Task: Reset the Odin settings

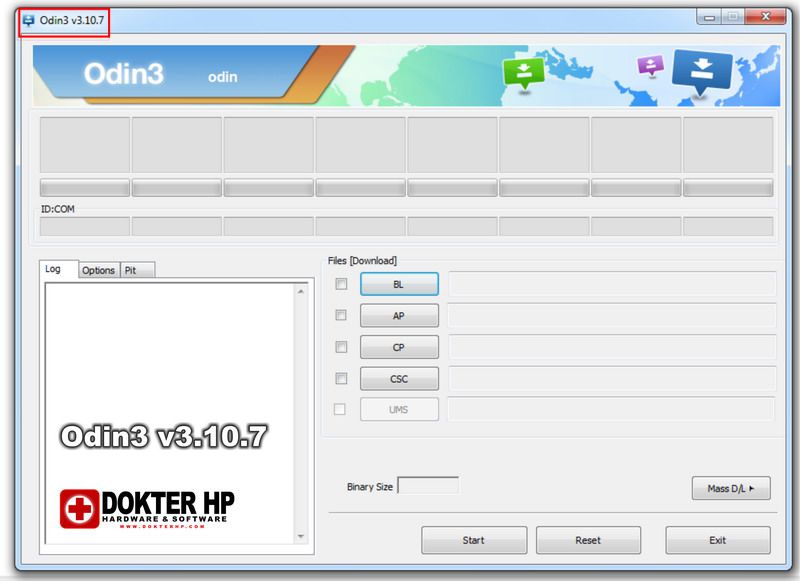Action: click(588, 540)
